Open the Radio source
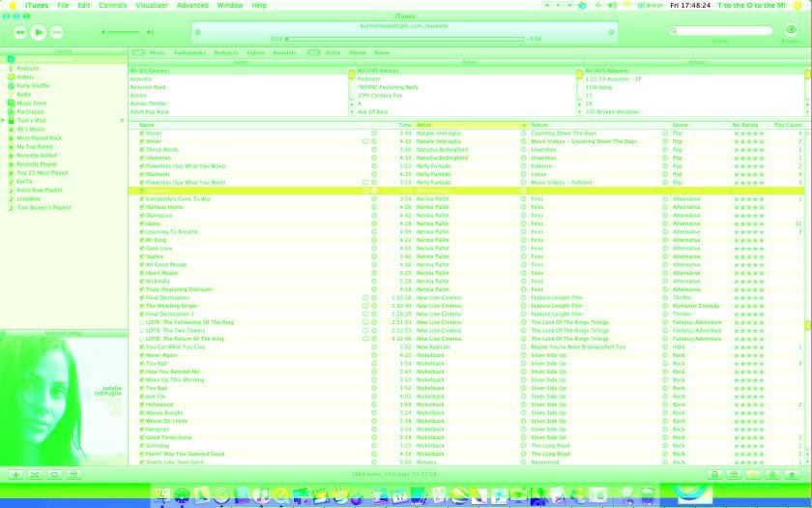This screenshot has height=508, width=812. click(24, 95)
